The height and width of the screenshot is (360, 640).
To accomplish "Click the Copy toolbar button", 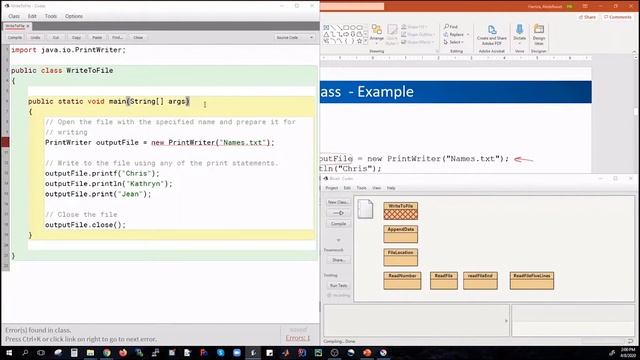I will point(76,38).
